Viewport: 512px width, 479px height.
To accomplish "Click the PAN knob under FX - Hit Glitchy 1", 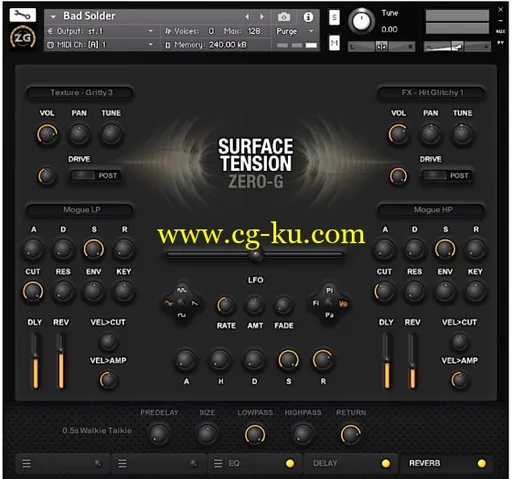I will click(430, 134).
